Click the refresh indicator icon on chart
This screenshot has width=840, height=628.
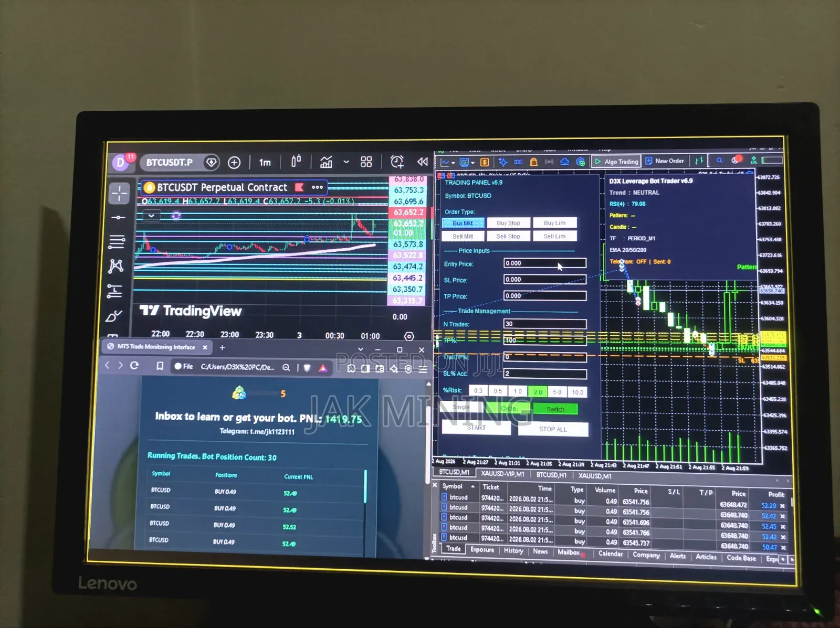click(x=176, y=216)
